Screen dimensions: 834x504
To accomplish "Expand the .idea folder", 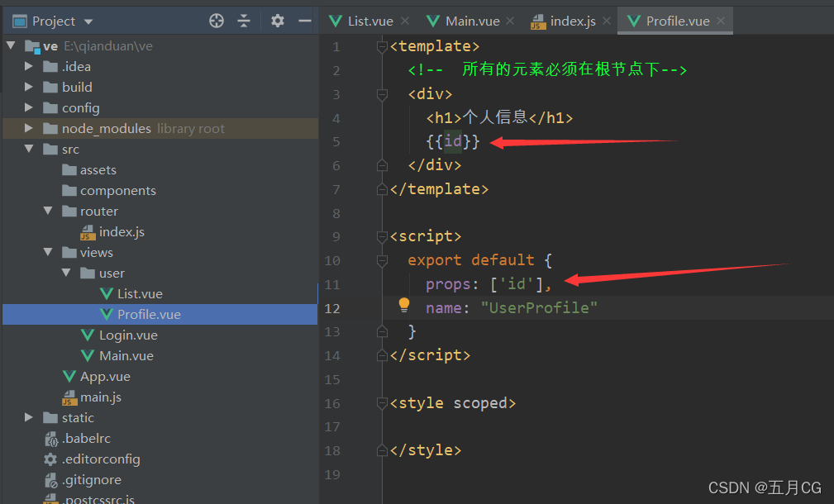I will coord(29,66).
